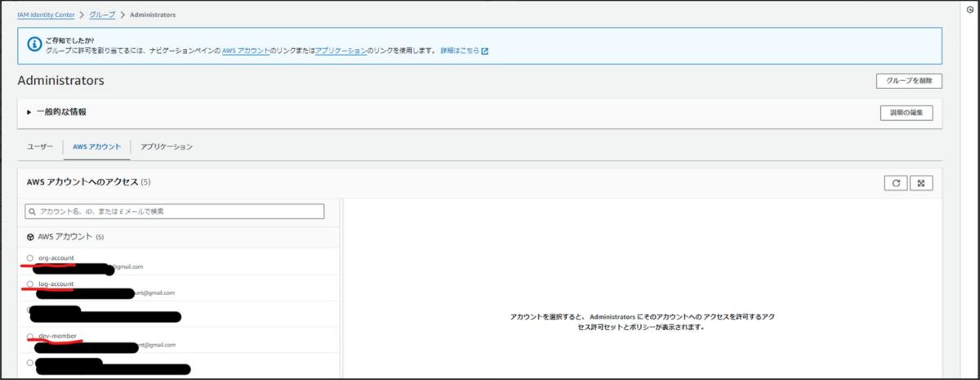Click the account search input field
Screen dimensions: 980x380
tap(175, 212)
